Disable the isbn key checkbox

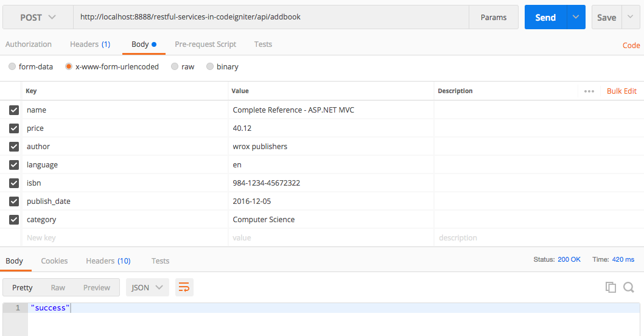14,183
